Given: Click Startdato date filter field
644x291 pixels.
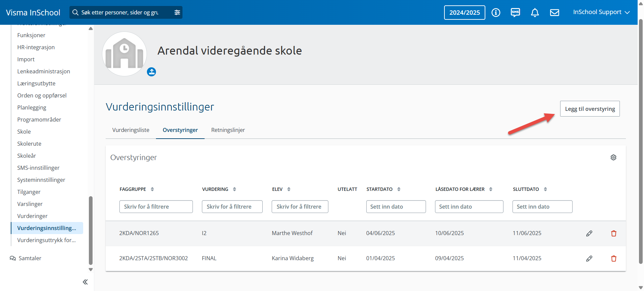Looking at the screenshot, I should pyautogui.click(x=396, y=207).
